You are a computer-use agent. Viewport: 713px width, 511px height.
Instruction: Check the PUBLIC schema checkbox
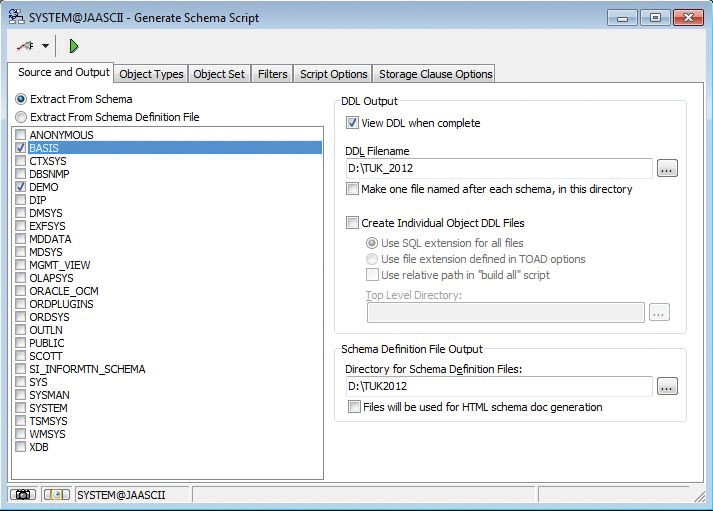click(x=20, y=343)
